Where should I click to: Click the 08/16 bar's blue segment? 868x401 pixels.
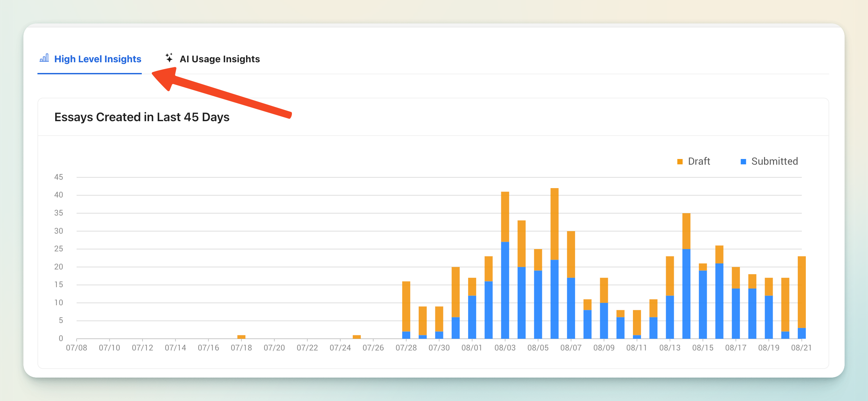click(719, 301)
